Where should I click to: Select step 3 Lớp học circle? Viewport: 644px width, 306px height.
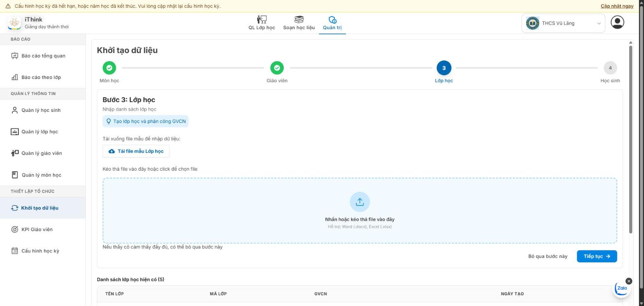tap(444, 68)
